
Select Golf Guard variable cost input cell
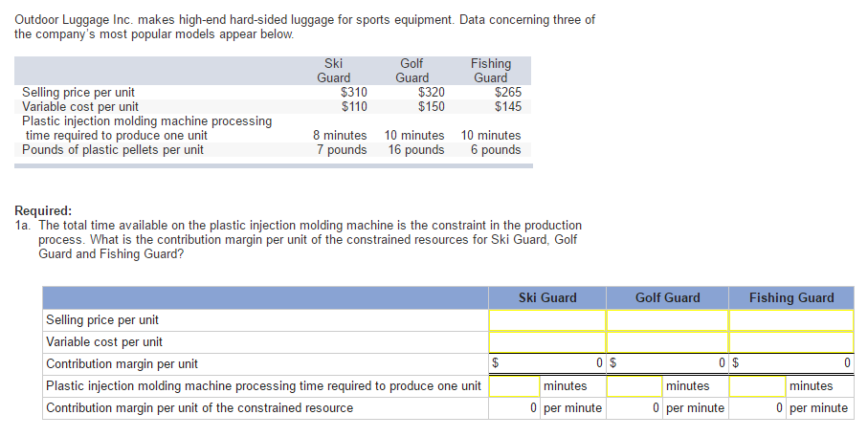tap(667, 341)
